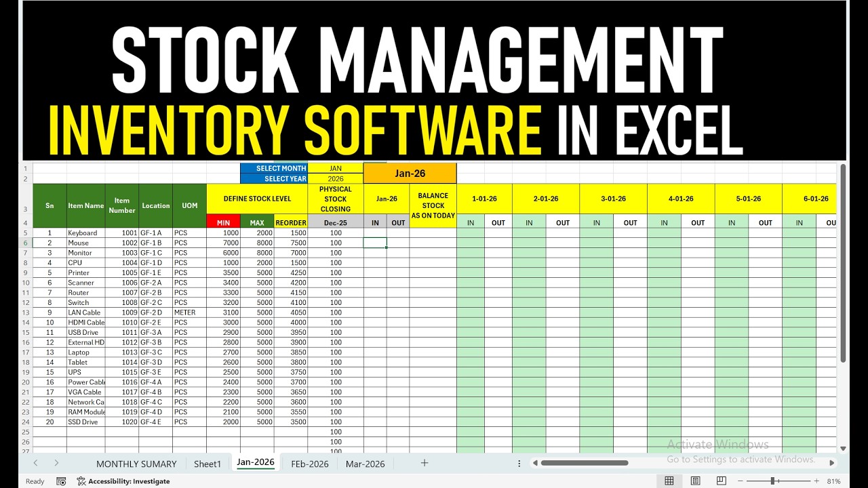
Task: Click the sheet tab bar options dots
Action: 519,463
